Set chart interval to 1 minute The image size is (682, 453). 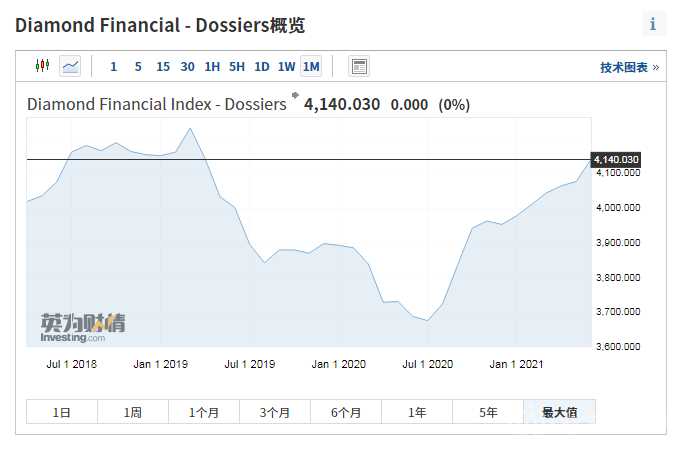pos(113,67)
